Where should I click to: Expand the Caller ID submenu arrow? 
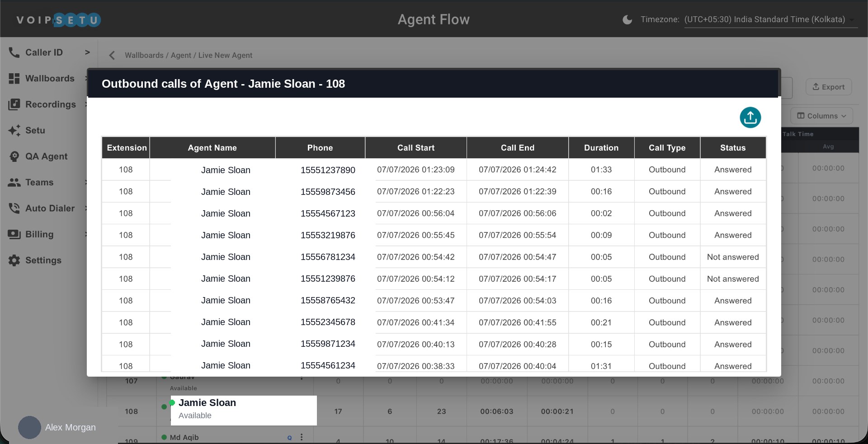(87, 52)
